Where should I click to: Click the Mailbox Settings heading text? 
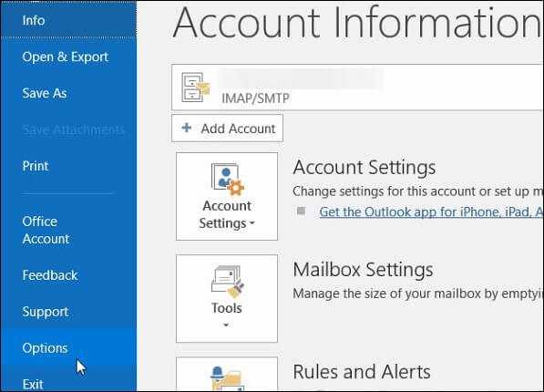pos(363,270)
